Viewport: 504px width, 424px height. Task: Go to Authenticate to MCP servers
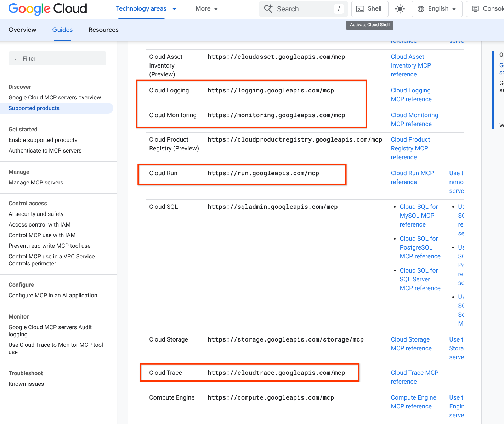pos(45,150)
